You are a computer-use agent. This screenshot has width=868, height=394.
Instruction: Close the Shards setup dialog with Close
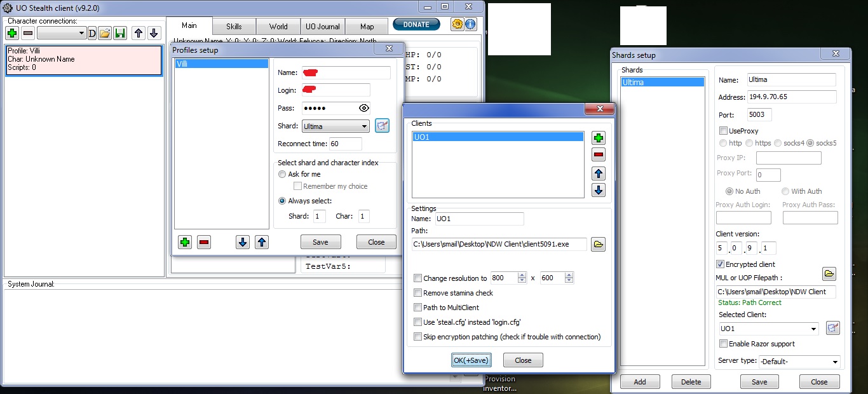(819, 382)
